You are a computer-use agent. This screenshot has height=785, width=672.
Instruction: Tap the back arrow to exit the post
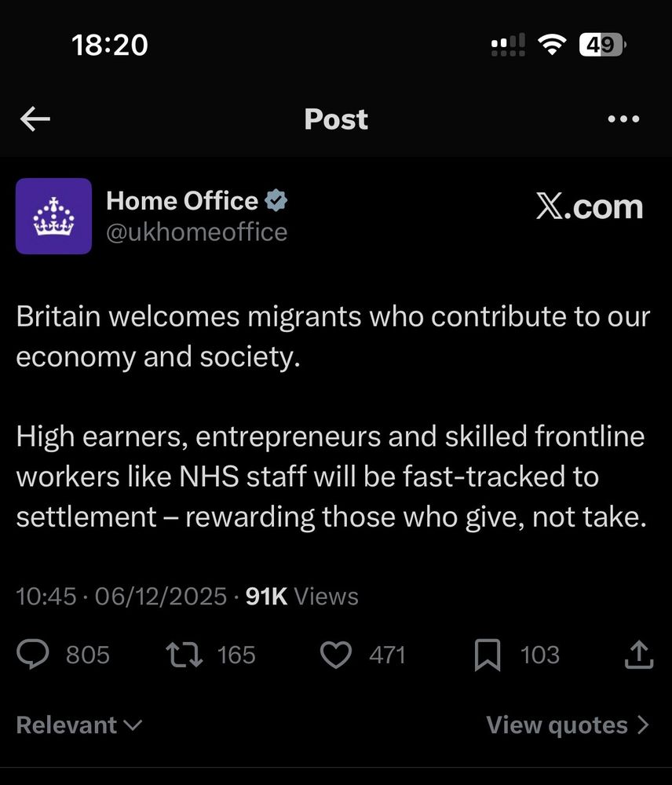35,119
